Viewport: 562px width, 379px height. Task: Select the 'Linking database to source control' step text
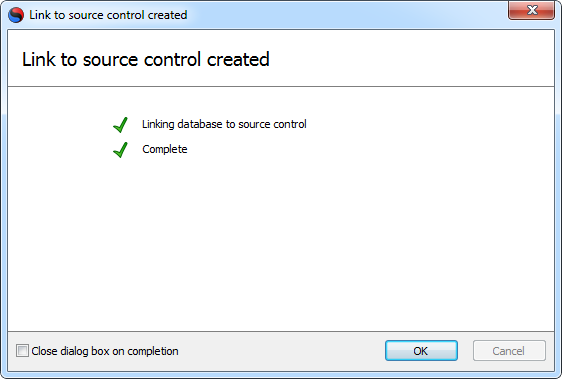[224, 124]
